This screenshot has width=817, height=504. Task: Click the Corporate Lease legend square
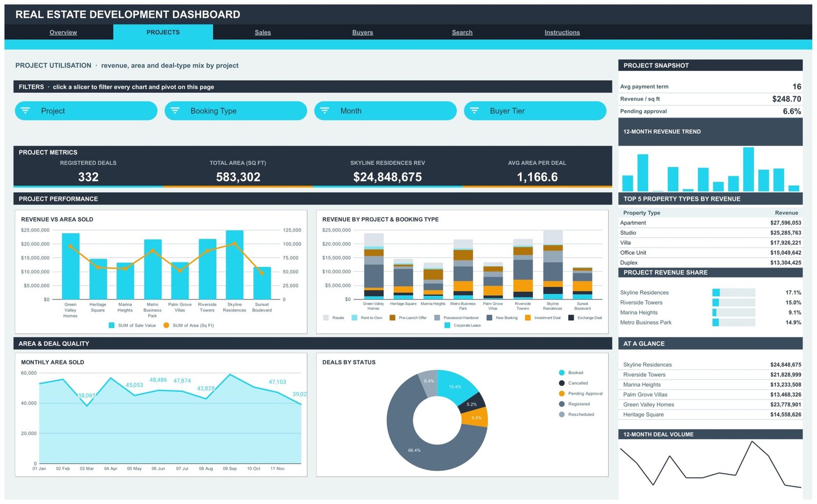(x=447, y=325)
